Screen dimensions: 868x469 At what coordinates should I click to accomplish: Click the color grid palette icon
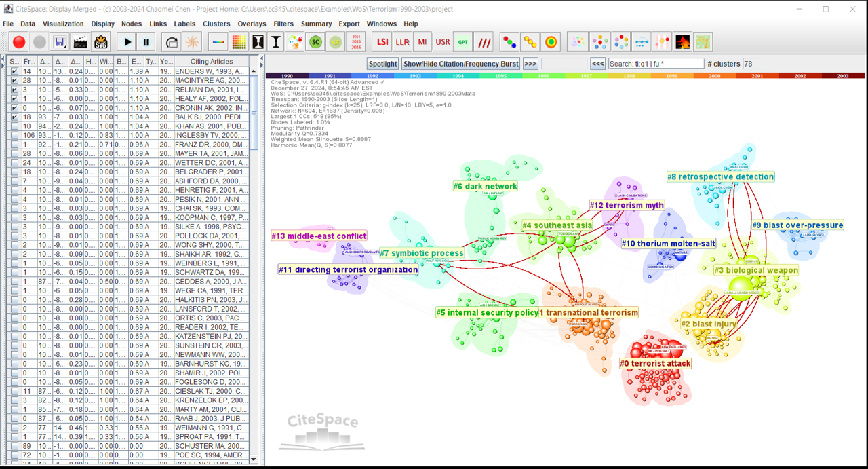[238, 42]
